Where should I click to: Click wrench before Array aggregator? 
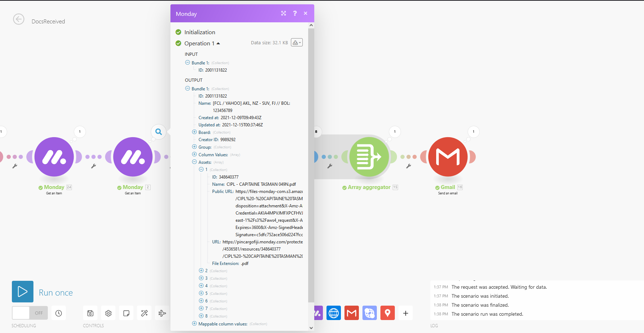(x=330, y=166)
